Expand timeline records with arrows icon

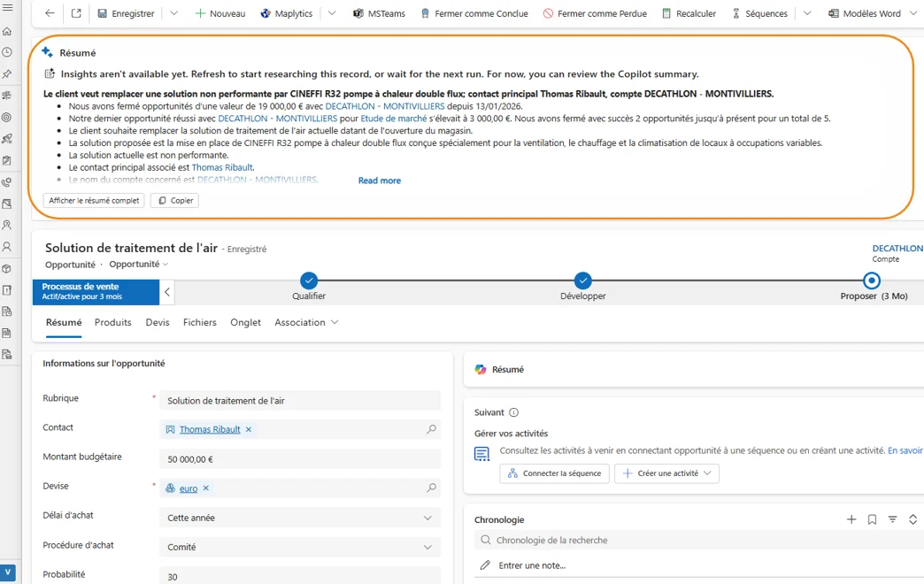(912, 519)
